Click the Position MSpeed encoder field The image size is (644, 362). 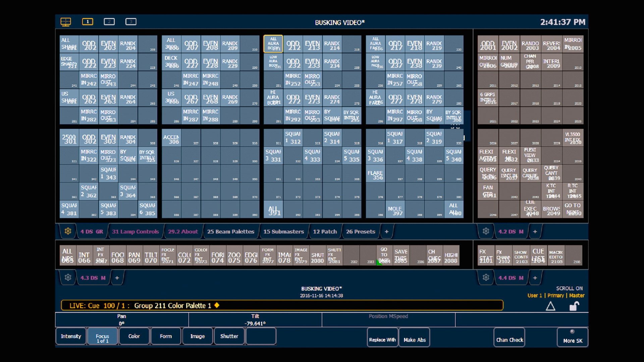388,320
